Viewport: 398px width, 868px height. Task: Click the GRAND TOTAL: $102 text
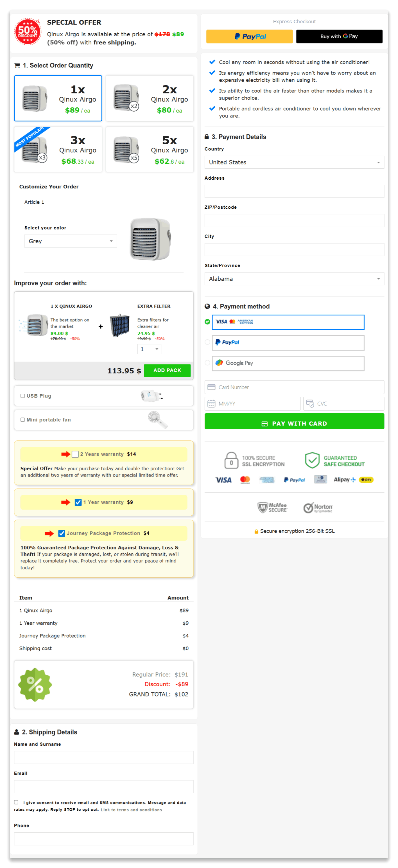pos(159,695)
